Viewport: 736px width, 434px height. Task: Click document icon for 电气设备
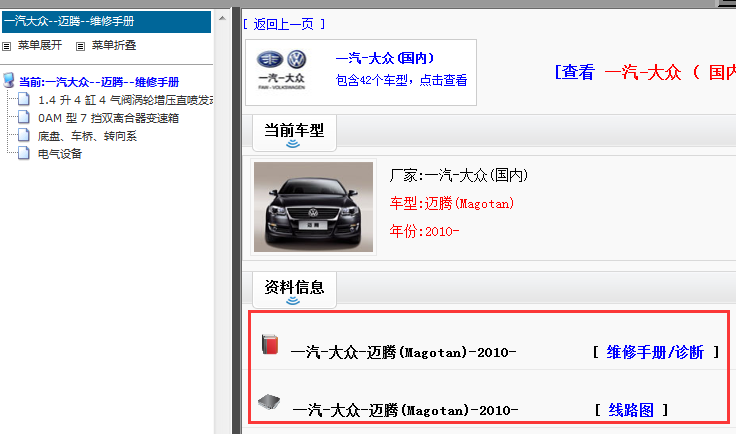pyautogui.click(x=23, y=152)
